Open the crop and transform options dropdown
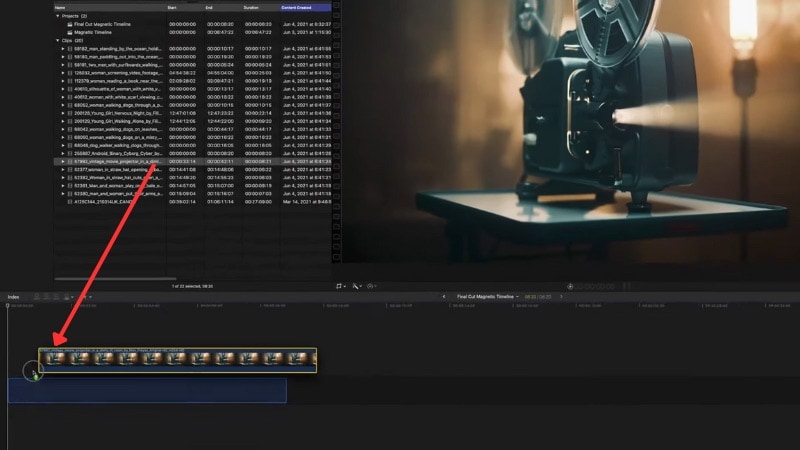 [340, 286]
